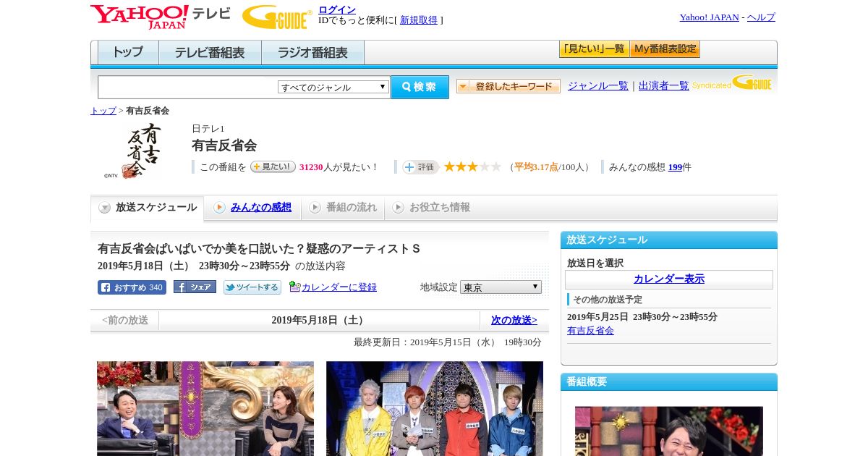Click the G-GUIDE logo in header
This screenshot has height=456, width=868.
(277, 17)
